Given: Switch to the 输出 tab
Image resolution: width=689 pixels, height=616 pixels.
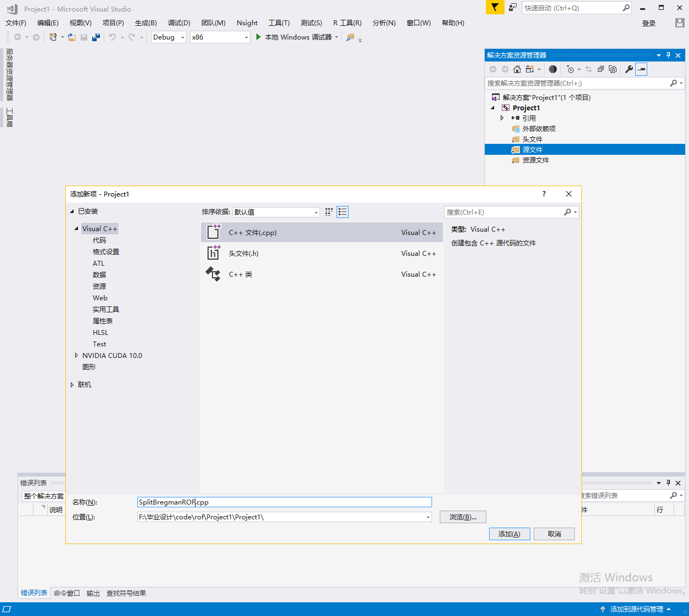Looking at the screenshot, I should [93, 593].
